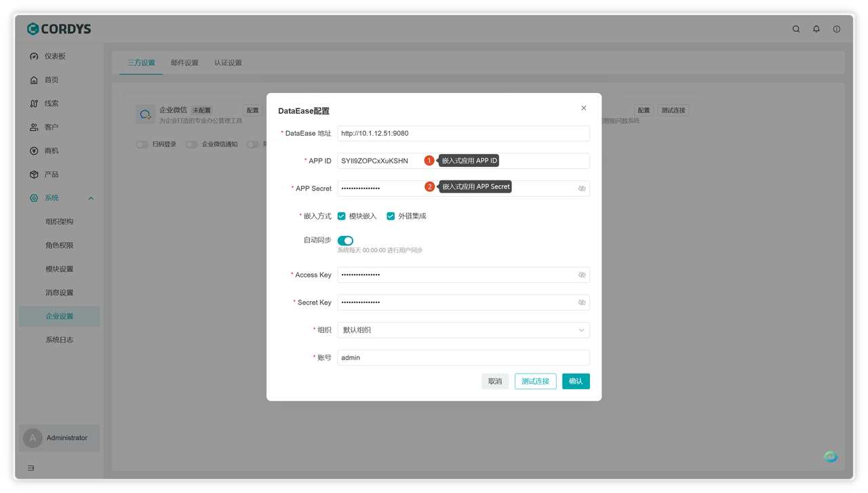Click the 客户 customers icon

(x=34, y=127)
